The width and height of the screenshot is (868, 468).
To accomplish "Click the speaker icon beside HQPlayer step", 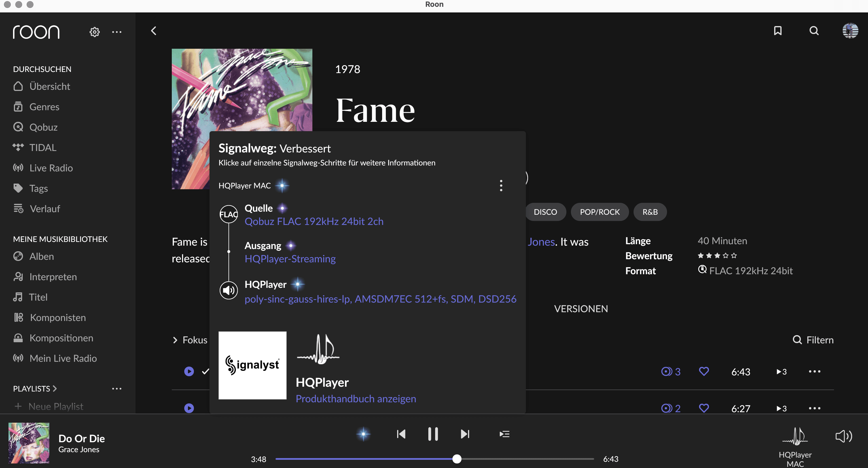I will (x=229, y=290).
